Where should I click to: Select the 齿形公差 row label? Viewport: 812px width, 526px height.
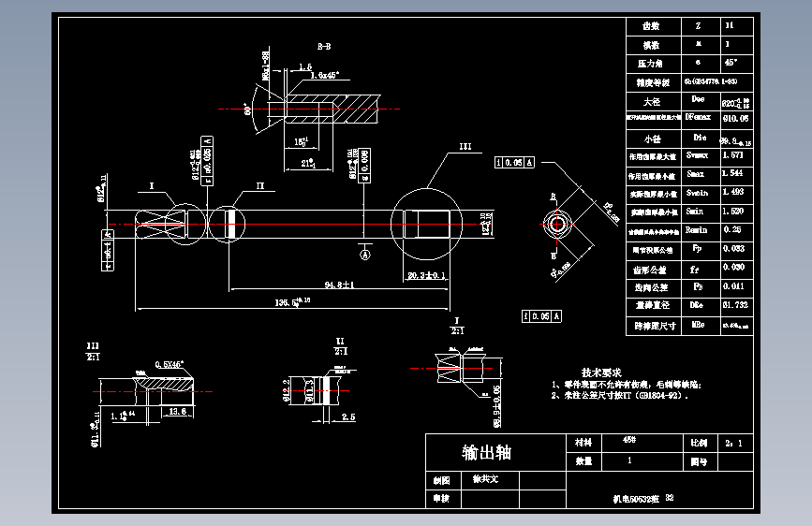(650, 270)
